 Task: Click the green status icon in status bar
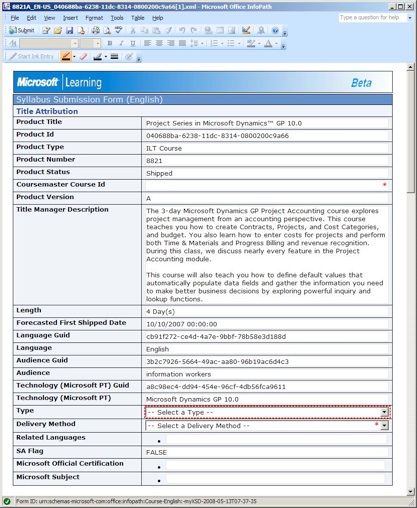click(x=7, y=501)
